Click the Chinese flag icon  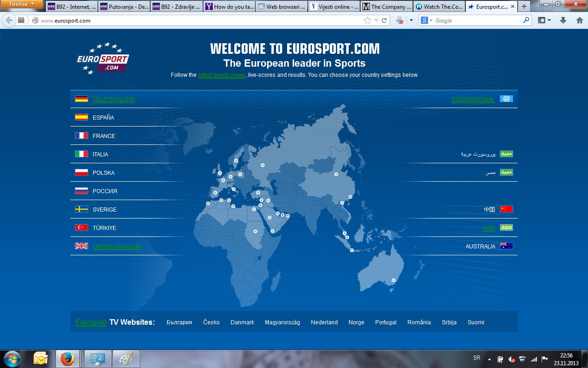pyautogui.click(x=506, y=209)
